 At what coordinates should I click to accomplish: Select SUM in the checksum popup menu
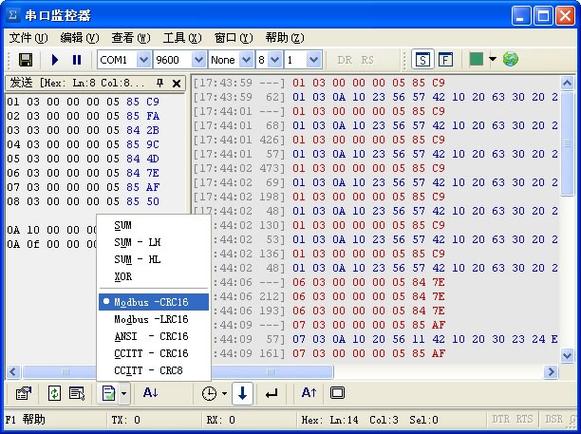[154, 225]
